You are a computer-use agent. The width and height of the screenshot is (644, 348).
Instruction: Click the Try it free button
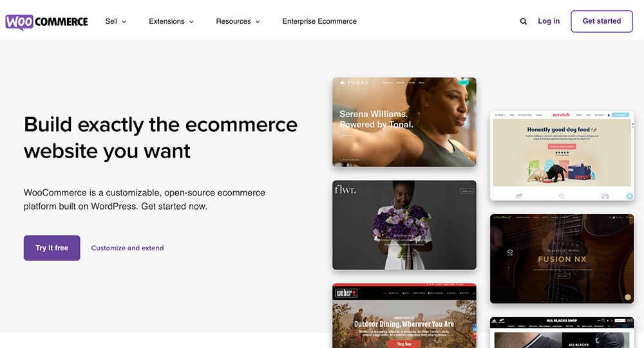point(52,248)
